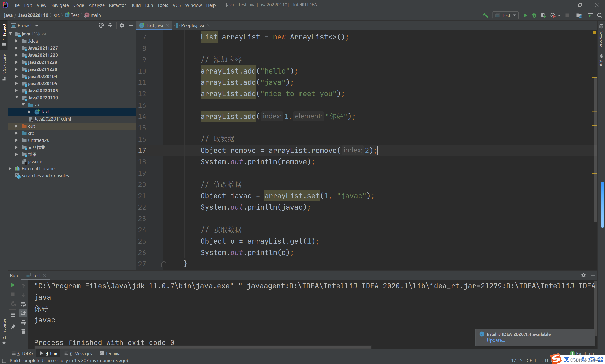Image resolution: width=605 pixels, height=364 pixels.
Task: Click the CRLF line separator indicator
Action: click(x=532, y=360)
